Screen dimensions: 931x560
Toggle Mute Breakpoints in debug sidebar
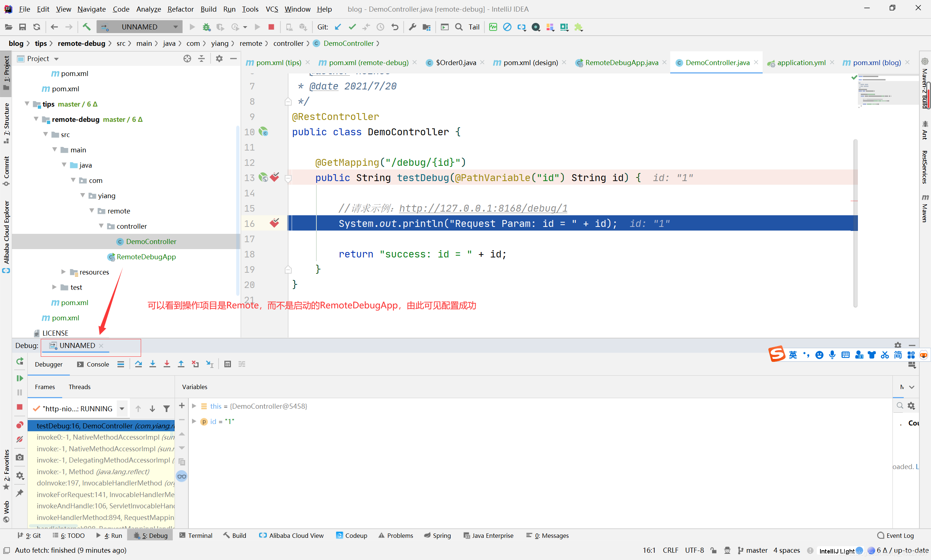click(x=20, y=439)
